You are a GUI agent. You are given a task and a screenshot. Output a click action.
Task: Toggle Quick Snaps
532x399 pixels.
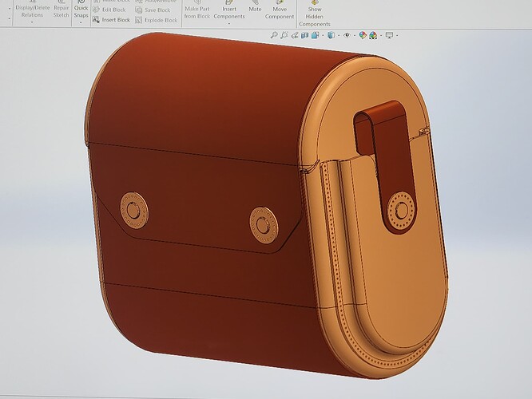pos(81,10)
